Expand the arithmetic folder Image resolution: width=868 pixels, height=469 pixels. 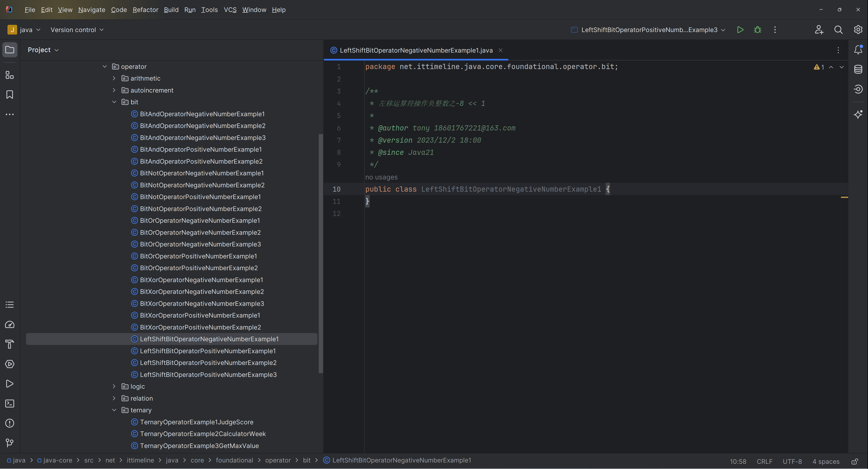point(114,79)
